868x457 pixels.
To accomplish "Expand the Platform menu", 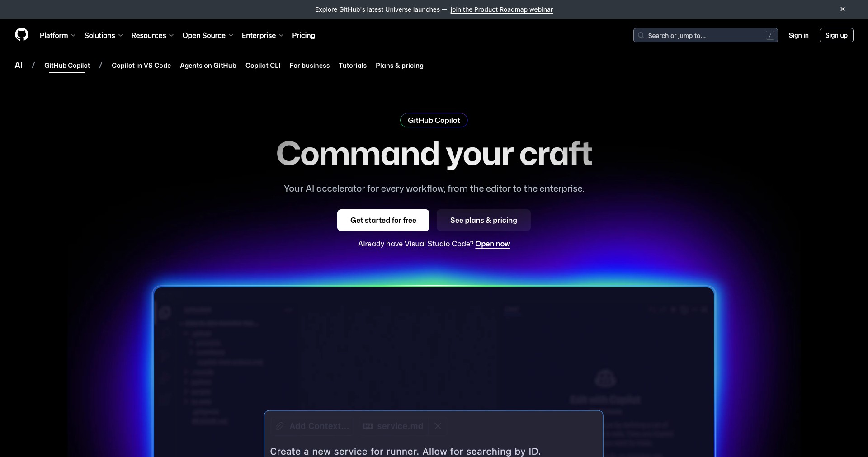I will click(58, 35).
